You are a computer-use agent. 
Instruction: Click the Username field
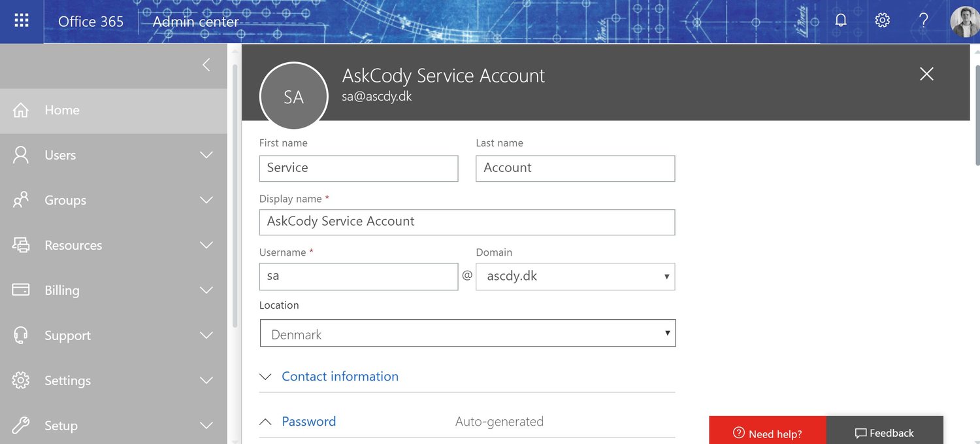359,276
